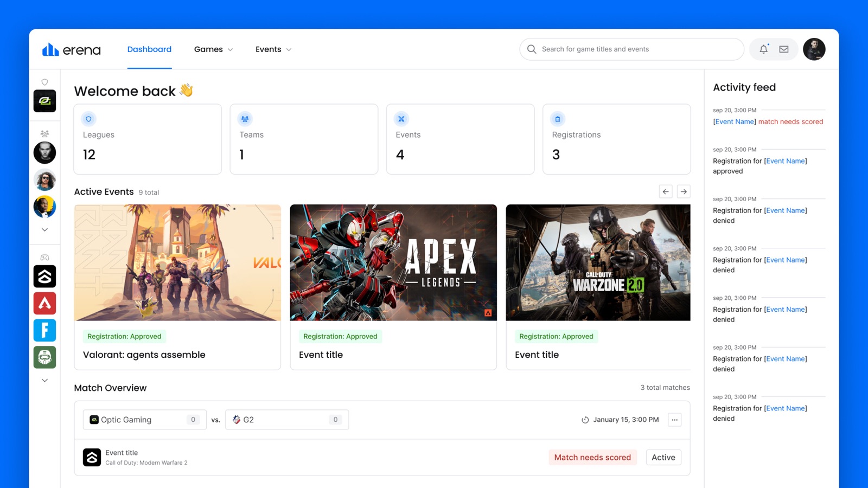Expand more teammates chevron in sidebar
Viewport: 868px width, 488px height.
click(x=44, y=230)
